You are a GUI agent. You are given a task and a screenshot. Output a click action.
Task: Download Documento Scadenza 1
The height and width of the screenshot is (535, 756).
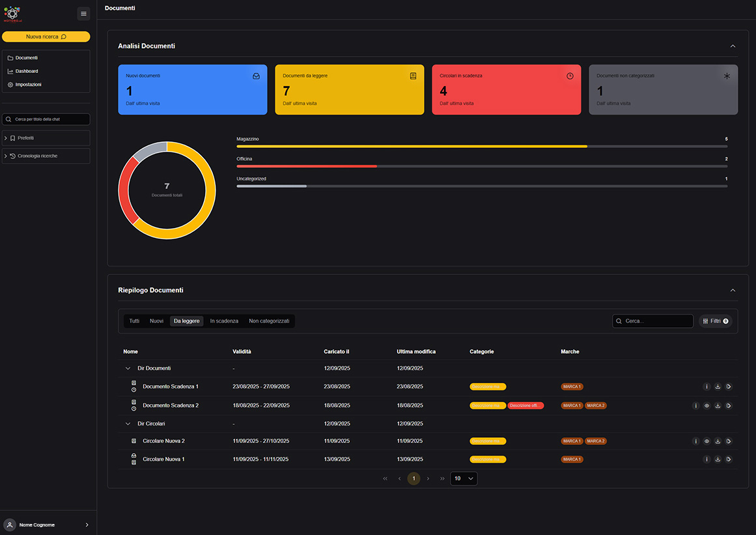point(718,386)
